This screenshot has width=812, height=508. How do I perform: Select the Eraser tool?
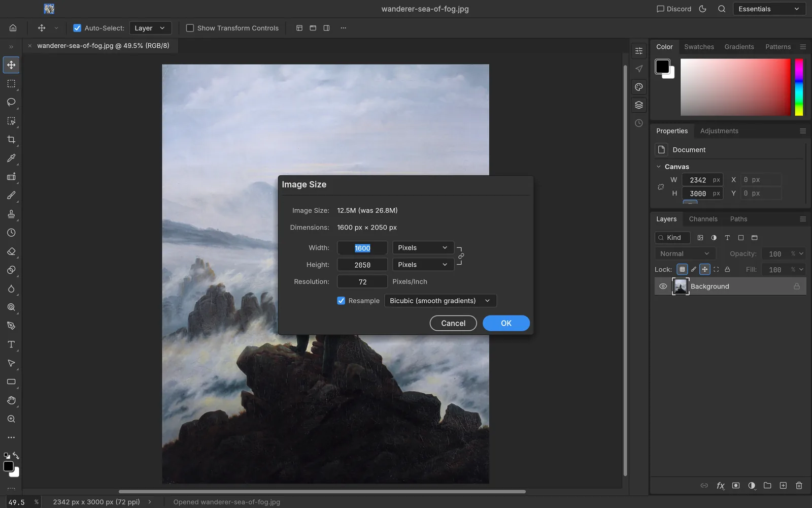pos(11,251)
